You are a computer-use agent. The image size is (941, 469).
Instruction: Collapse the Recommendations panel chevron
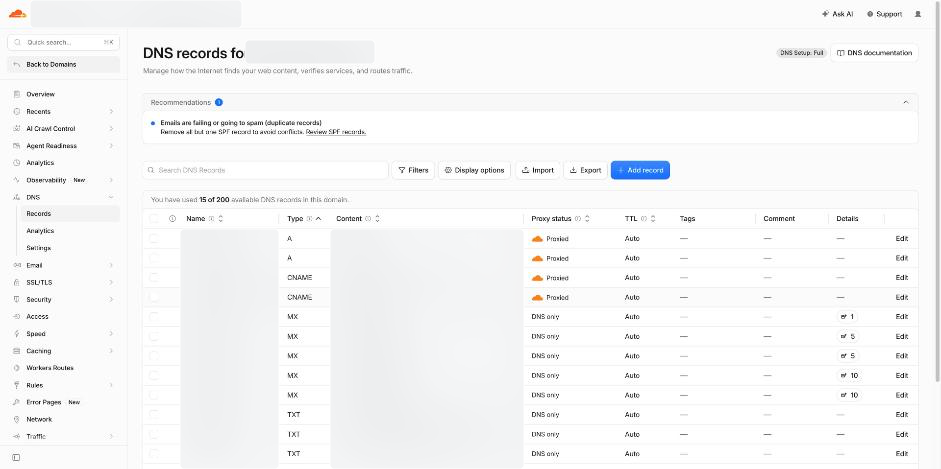(906, 103)
